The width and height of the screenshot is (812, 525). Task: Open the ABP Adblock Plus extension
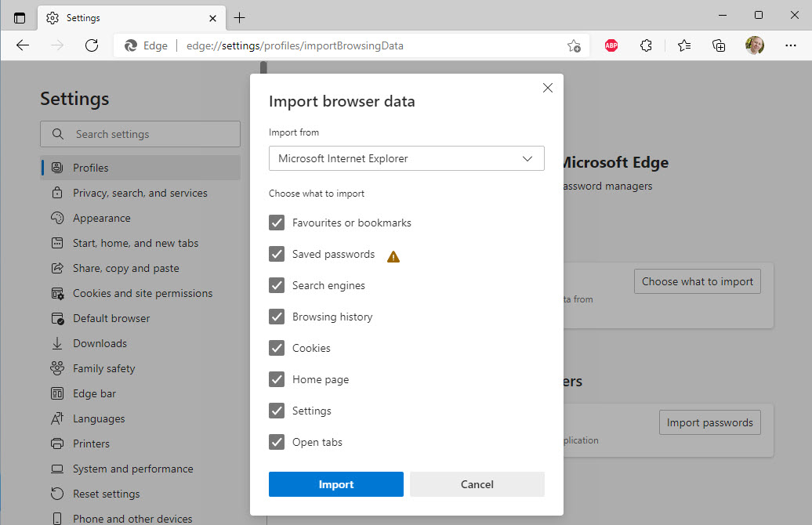(x=611, y=45)
